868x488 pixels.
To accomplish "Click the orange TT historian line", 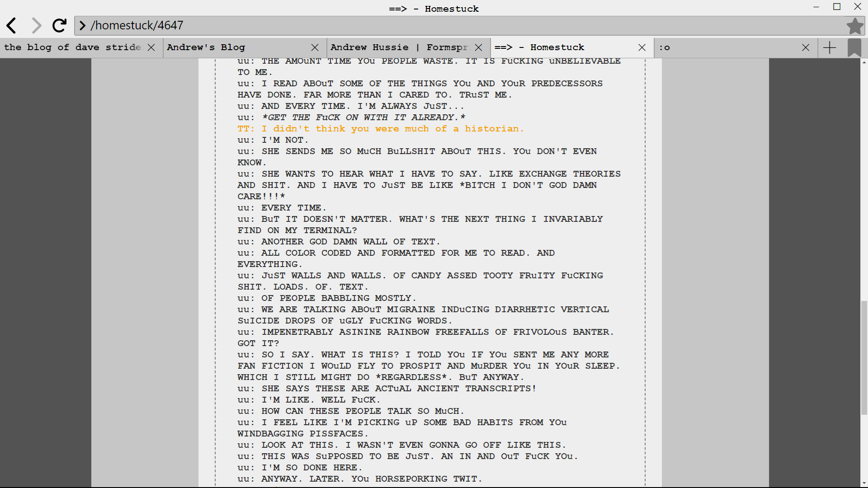I will pyautogui.click(x=380, y=129).
